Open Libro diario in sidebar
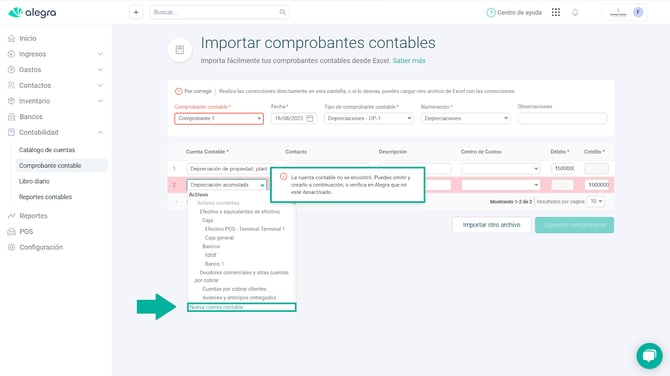 coord(34,181)
